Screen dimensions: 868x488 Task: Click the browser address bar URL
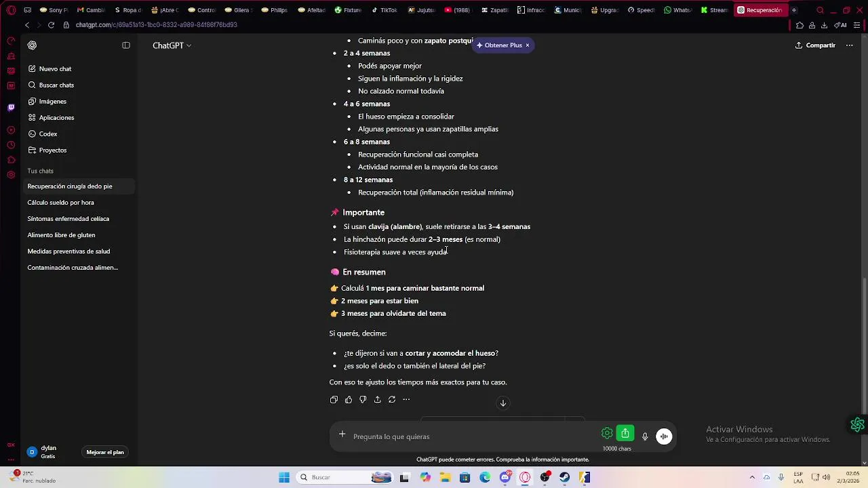[x=156, y=25]
